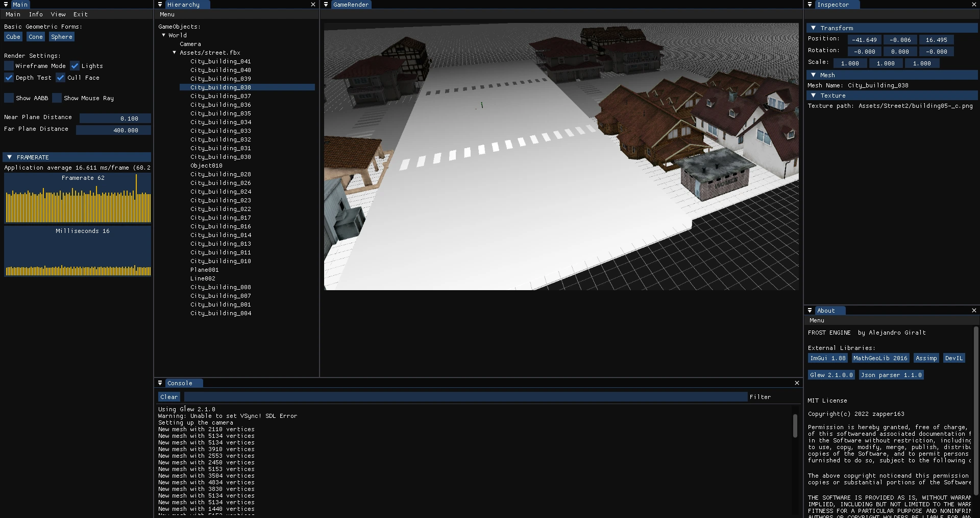This screenshot has width=980, height=518.
Task: Open the MathGeoLib 2016 library link
Action: 880,358
